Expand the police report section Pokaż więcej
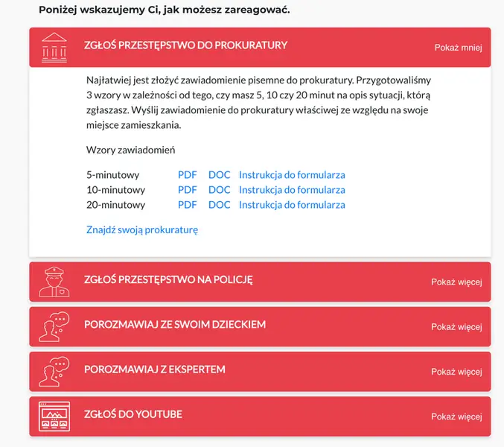Image resolution: width=504 pixels, height=447 pixels. point(456,282)
